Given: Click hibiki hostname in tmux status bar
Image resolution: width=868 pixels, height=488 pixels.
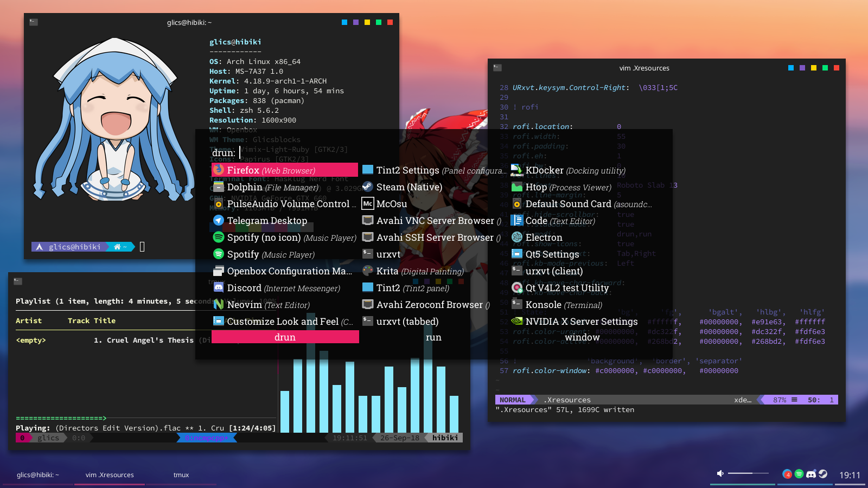Looking at the screenshot, I should 445,438.
